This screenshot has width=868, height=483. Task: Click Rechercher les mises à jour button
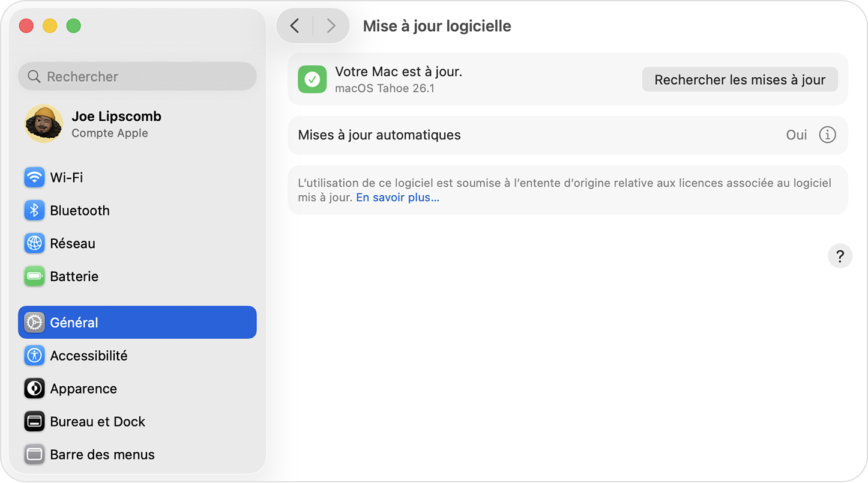coord(740,80)
